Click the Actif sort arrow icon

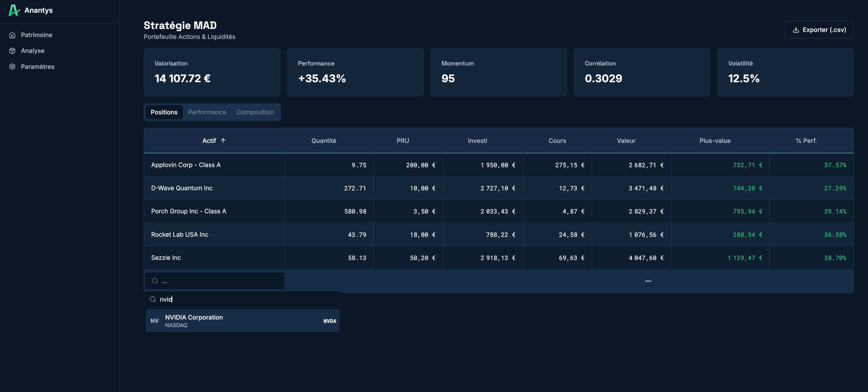point(223,141)
